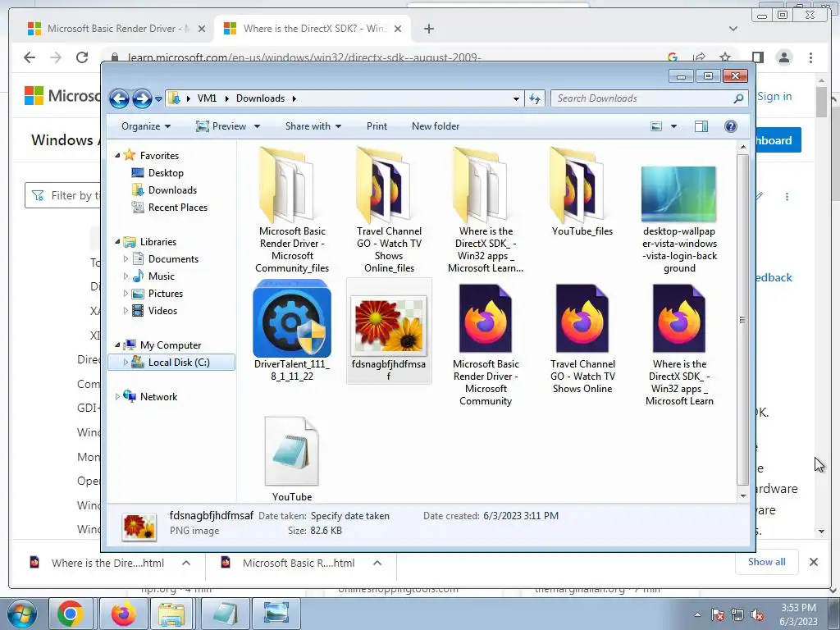Close the Chrome downloads bar
This screenshot has height=630, width=840.
[813, 562]
